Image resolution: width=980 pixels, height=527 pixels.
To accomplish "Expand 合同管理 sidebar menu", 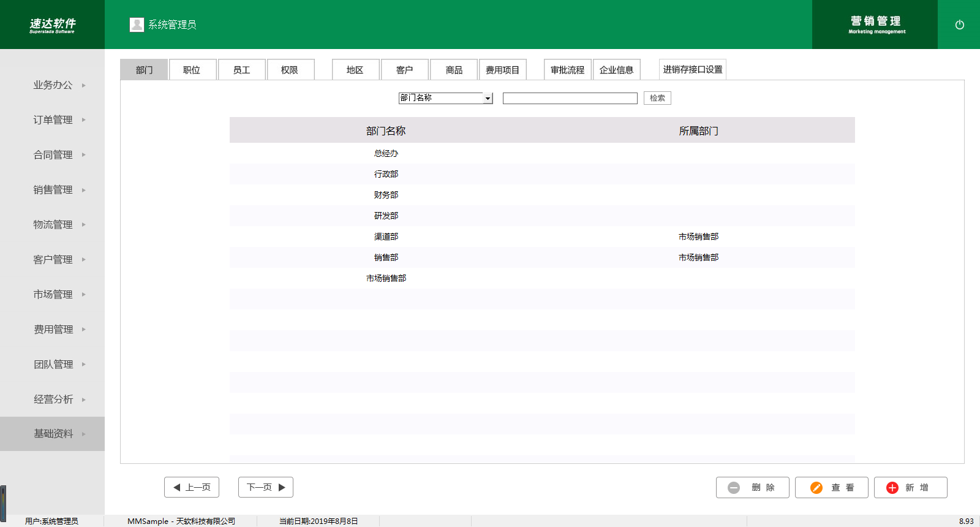I will tap(53, 155).
